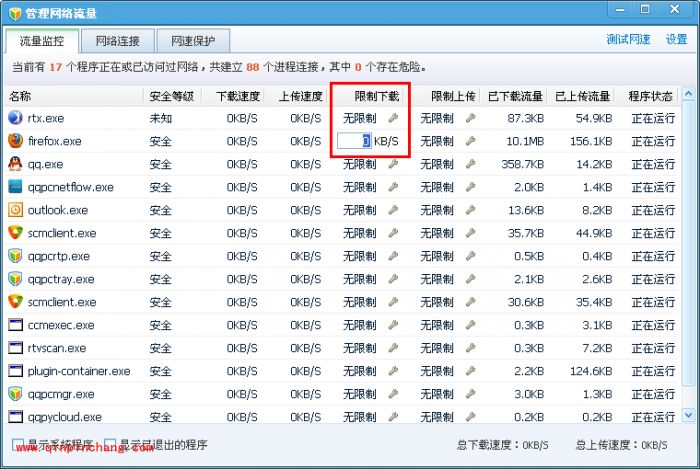The width and height of the screenshot is (700, 469).
Task: Click the rtvscan.exe window icon
Action: (15, 348)
